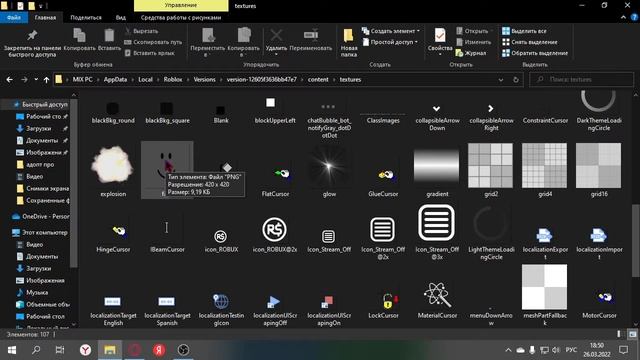Open Этот компьютер in sidebar
This screenshot has width=640, height=360.
click(x=40, y=232)
